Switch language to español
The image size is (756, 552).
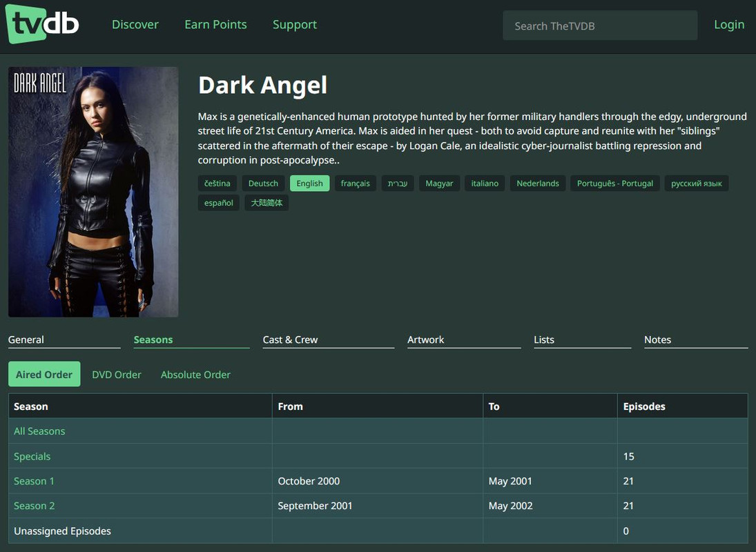(x=218, y=203)
